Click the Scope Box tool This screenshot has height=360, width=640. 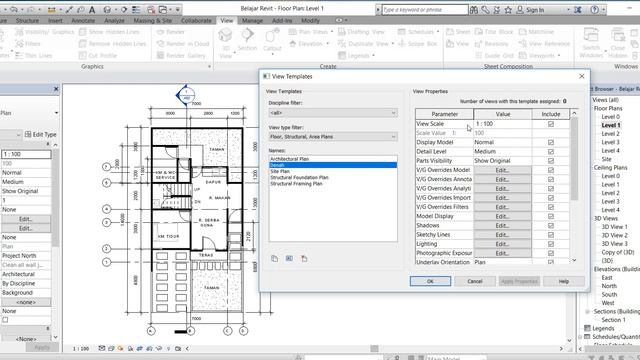(418, 44)
